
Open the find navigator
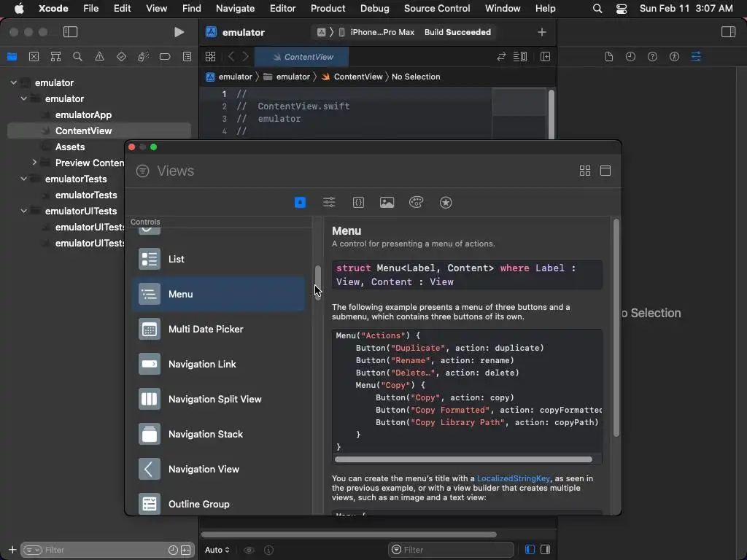[77, 57]
